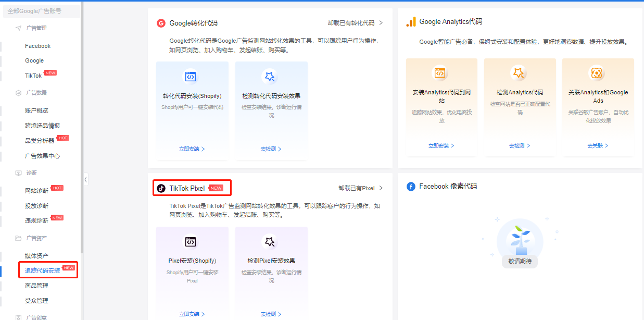Viewport: 644px width, 320px height.
Task: Click the icon beside 诊断 section
Action: pos(18,173)
